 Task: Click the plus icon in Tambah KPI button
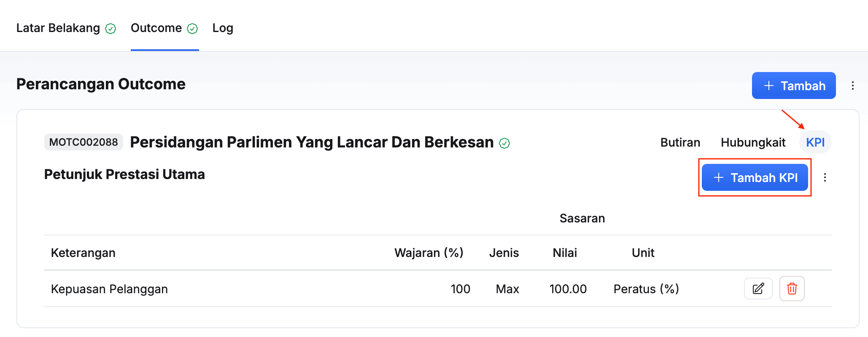pos(719,177)
